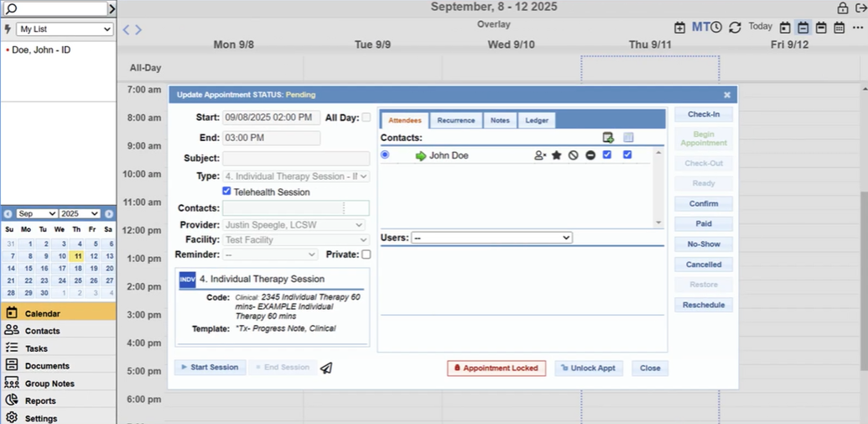Click the Cancelled button
Viewport: 868px width, 424px height.
click(704, 264)
